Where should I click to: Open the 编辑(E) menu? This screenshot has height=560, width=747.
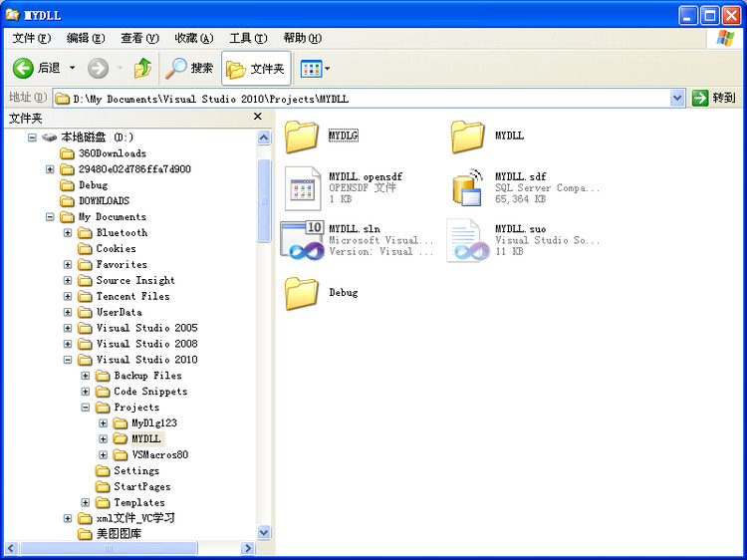(x=86, y=38)
